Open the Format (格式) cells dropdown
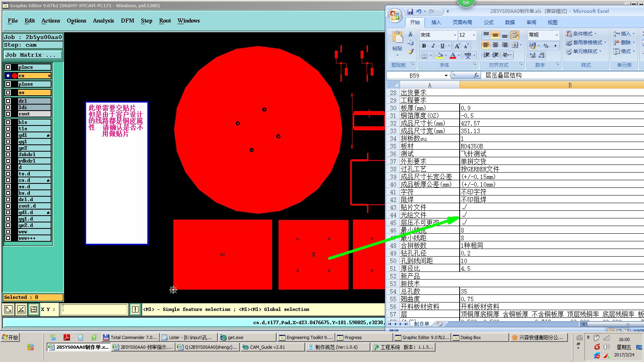 tap(624, 51)
